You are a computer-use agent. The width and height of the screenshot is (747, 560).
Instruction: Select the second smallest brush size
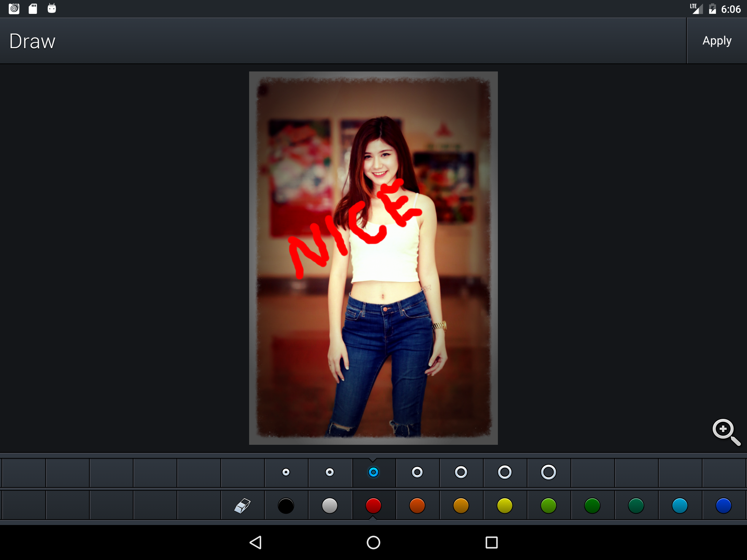coord(330,472)
